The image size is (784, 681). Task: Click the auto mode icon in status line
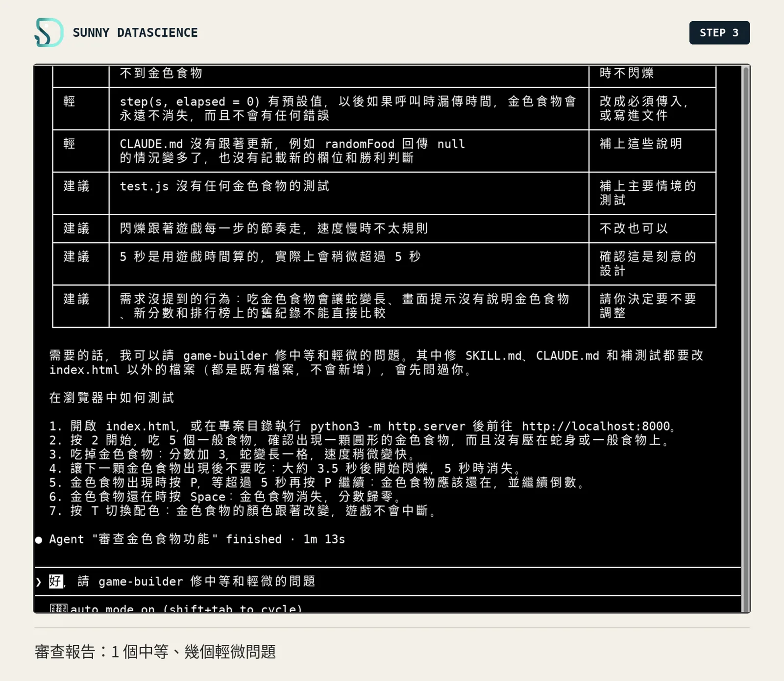(x=58, y=608)
